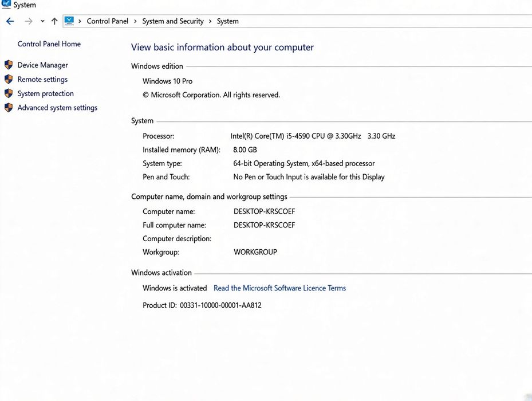This screenshot has height=401, width=532.
Task: Click the 8.00 GB installed memory value
Action: coord(245,150)
